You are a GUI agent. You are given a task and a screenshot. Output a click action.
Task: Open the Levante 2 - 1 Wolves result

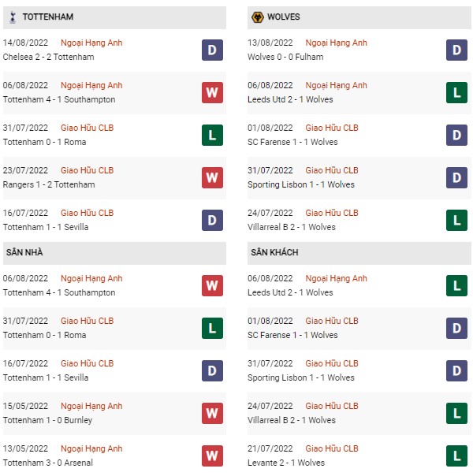(286, 463)
